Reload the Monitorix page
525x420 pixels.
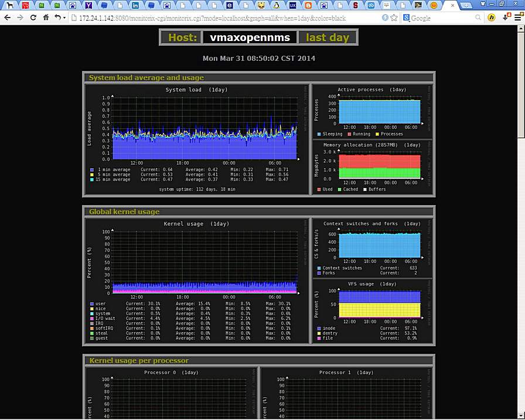click(x=33, y=18)
